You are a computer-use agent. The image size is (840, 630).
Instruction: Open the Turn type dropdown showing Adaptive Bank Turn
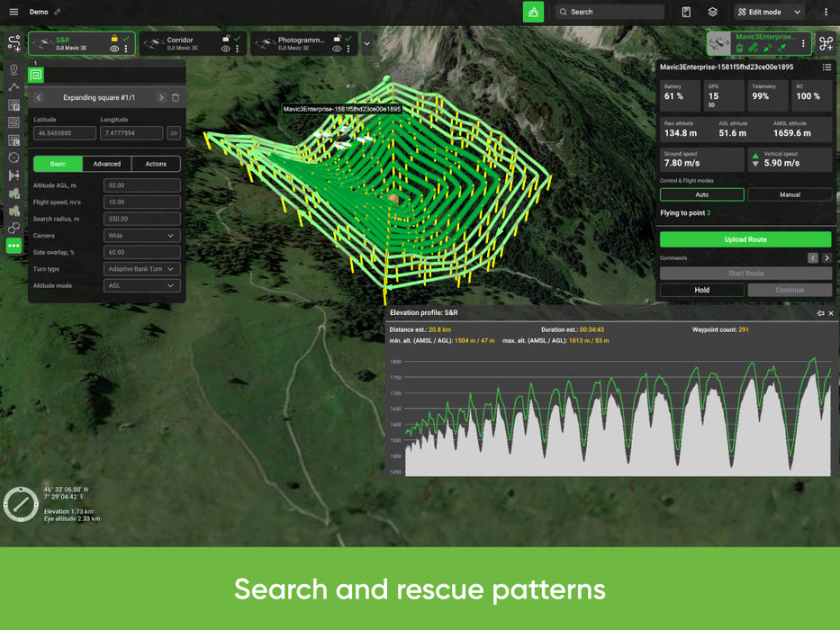tap(141, 268)
